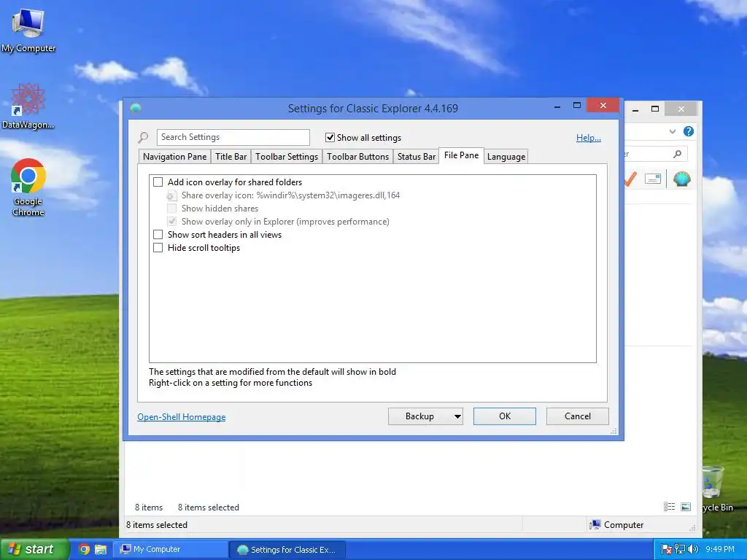The image size is (747, 560).
Task: Expand the Backup button dropdown arrow
Action: pyautogui.click(x=457, y=416)
